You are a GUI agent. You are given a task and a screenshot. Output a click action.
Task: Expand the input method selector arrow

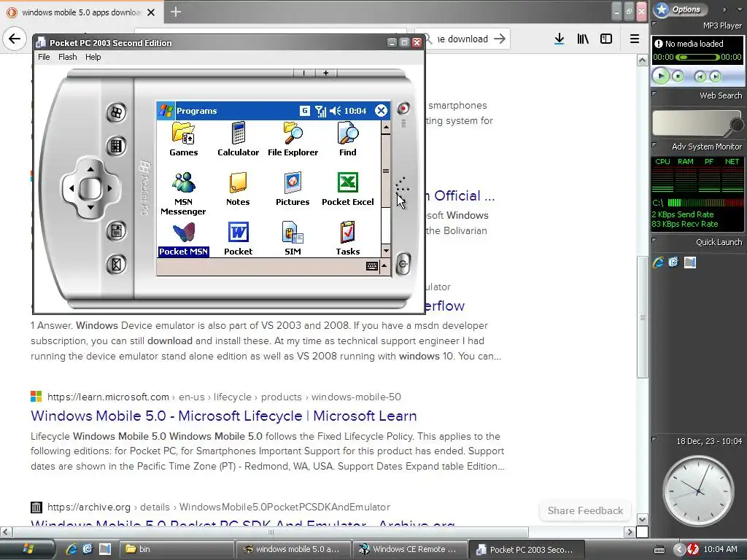(x=384, y=266)
